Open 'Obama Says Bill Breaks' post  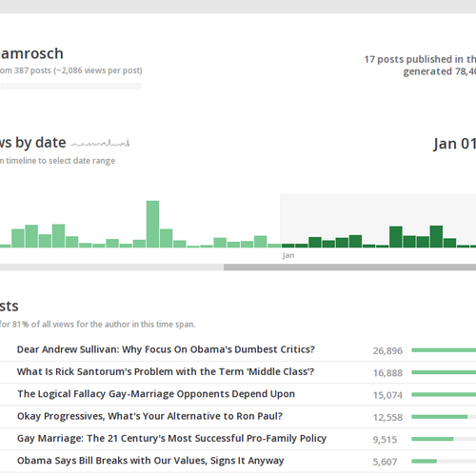150,461
